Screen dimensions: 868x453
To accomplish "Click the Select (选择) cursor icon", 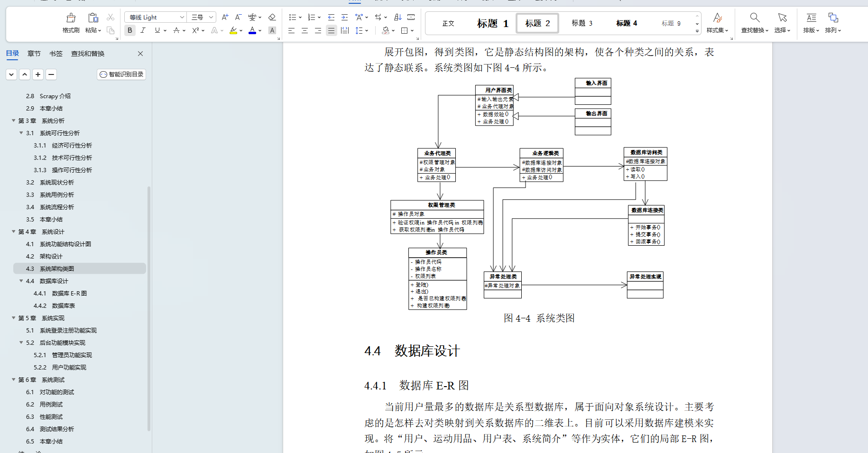I will coord(782,18).
